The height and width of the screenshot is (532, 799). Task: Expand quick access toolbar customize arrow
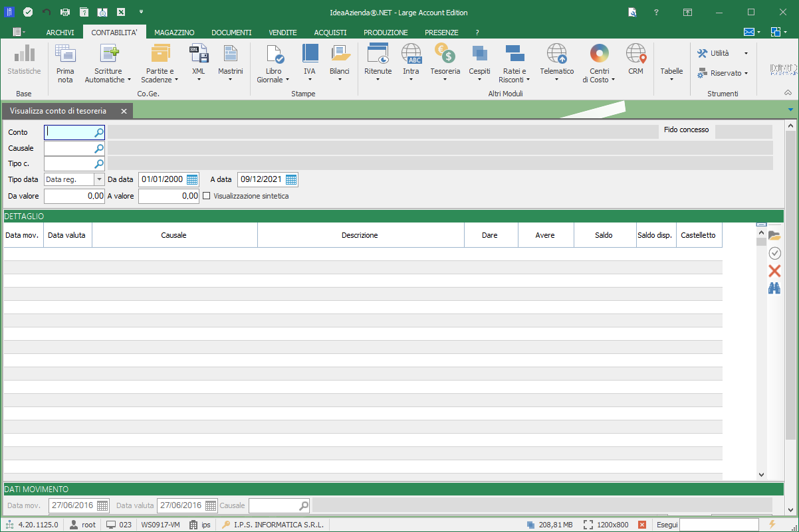(x=141, y=12)
